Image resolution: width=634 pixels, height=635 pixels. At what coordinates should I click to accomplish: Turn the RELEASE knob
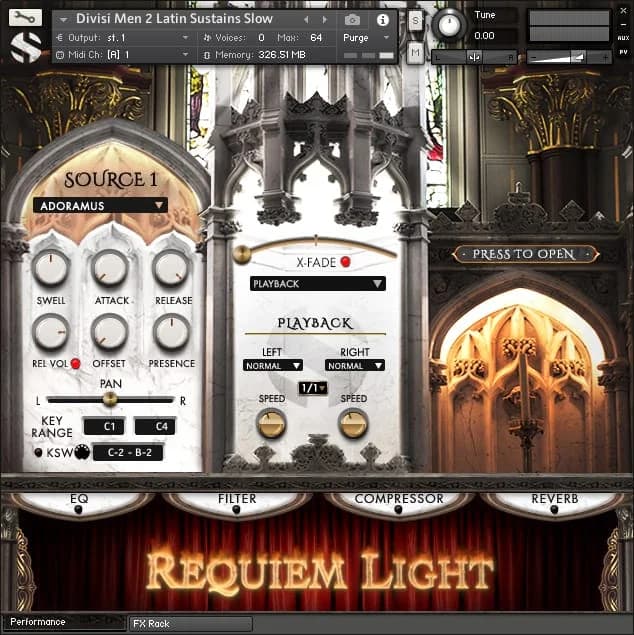171,268
